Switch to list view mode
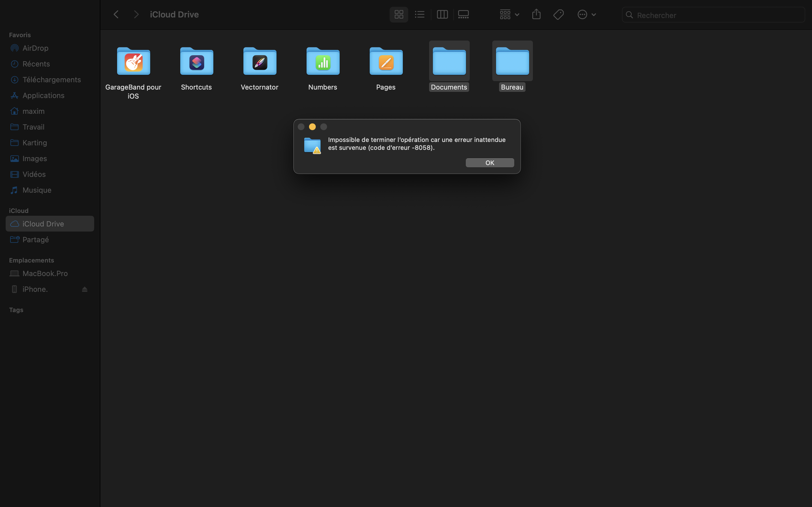 tap(420, 14)
